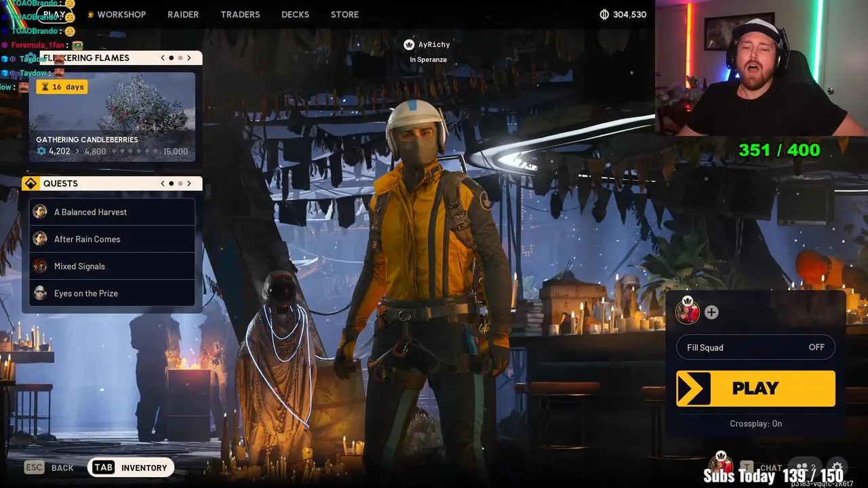Click the In Speranza status text
This screenshot has width=868, height=488.
(x=428, y=60)
